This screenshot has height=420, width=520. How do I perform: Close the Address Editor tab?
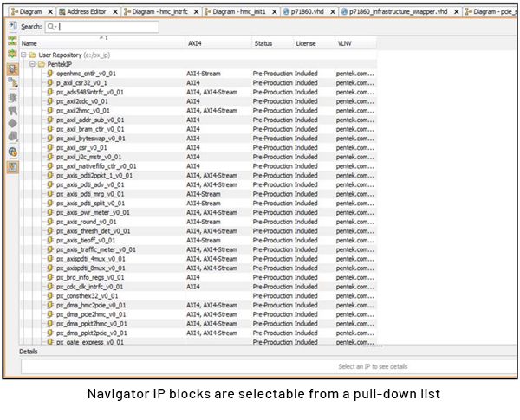pyautogui.click(x=115, y=12)
